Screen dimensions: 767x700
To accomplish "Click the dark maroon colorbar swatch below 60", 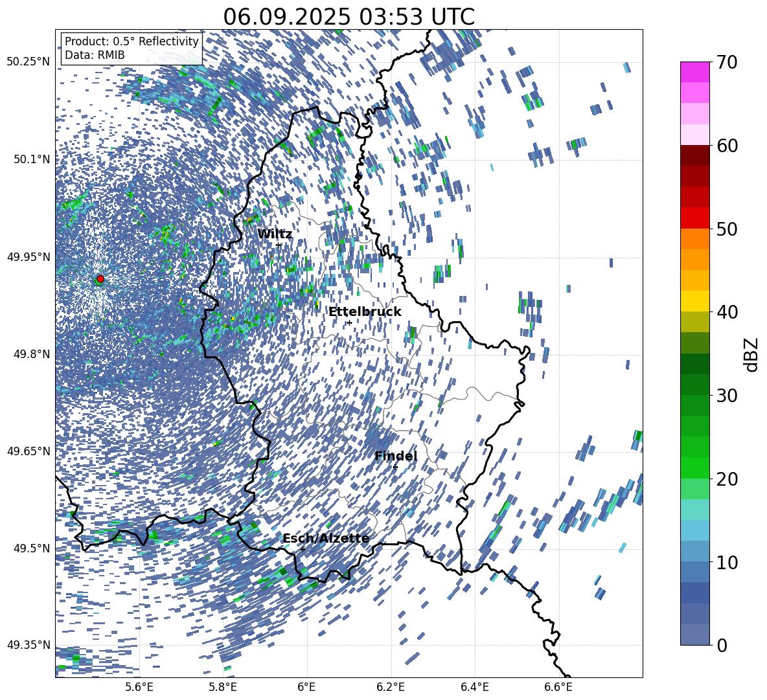I will coord(694,155).
